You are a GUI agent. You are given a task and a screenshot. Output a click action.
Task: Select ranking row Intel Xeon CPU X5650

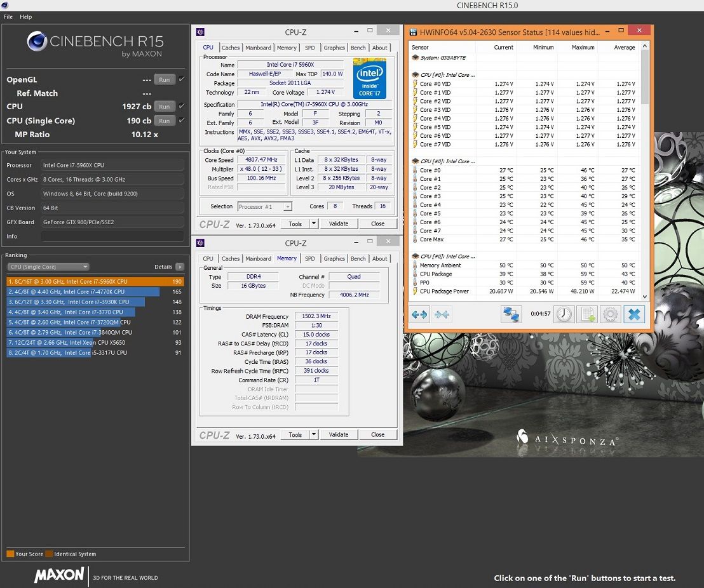coord(95,342)
